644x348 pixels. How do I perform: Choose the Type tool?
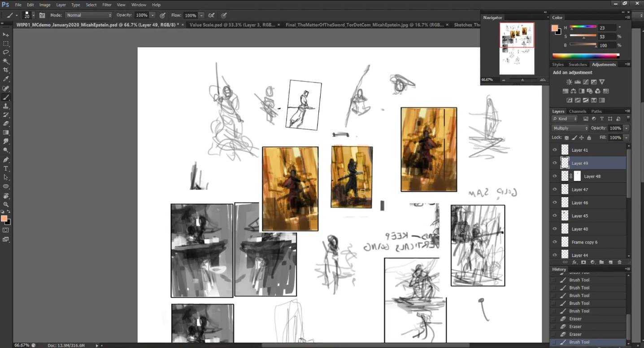pos(6,168)
